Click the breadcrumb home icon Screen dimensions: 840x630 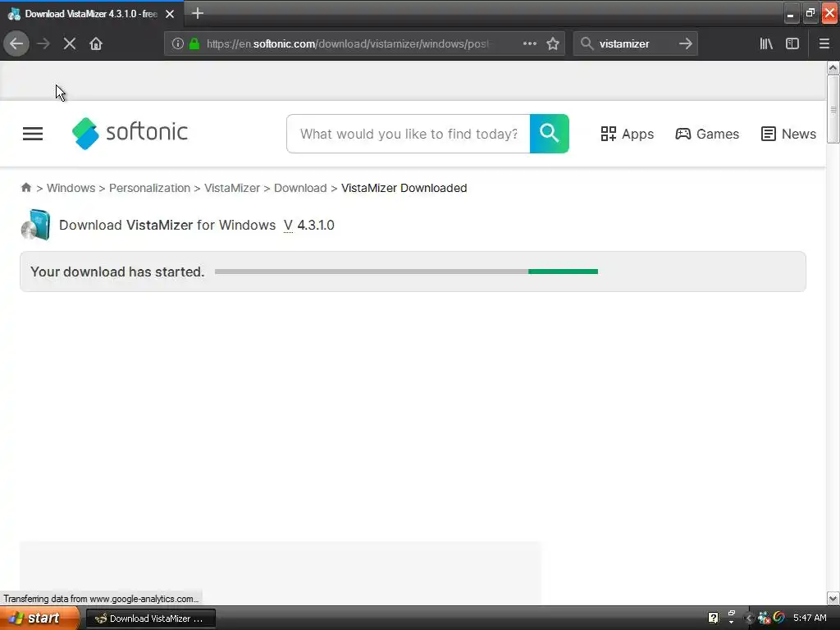(x=25, y=188)
